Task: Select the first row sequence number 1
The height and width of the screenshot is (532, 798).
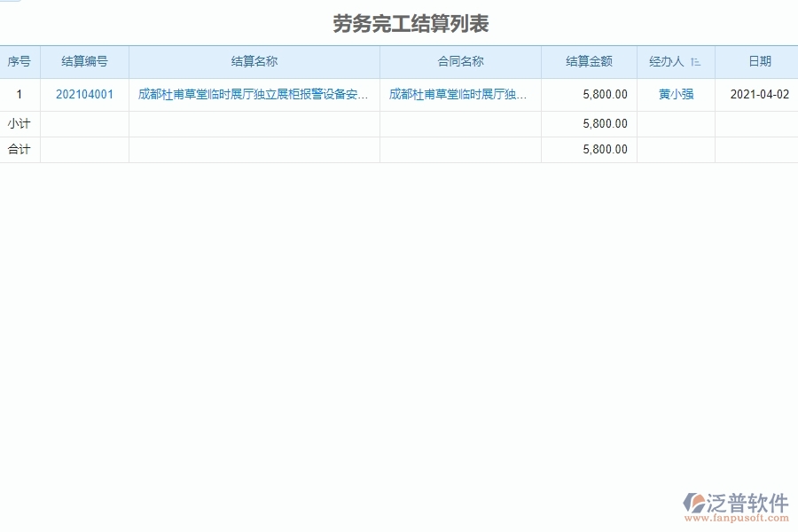Action: pyautogui.click(x=19, y=93)
